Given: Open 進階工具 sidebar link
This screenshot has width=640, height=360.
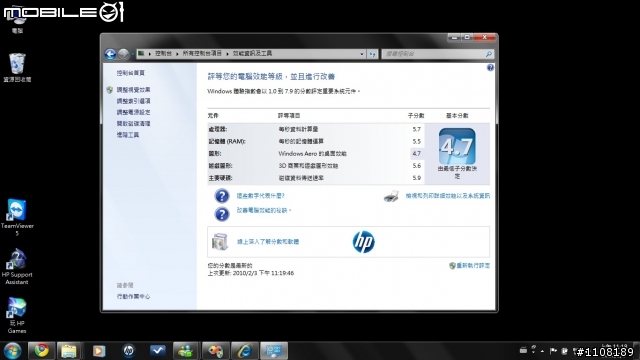Looking at the screenshot, I should [x=128, y=135].
